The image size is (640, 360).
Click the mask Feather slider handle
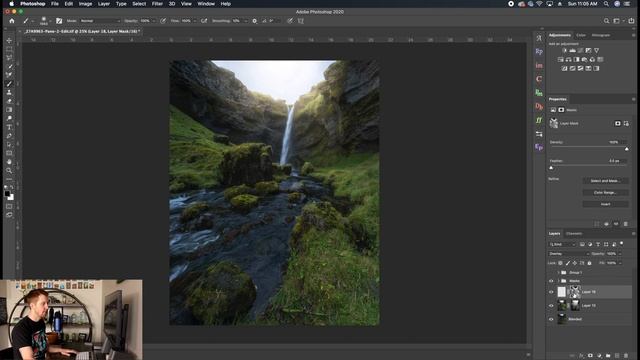[551, 168]
